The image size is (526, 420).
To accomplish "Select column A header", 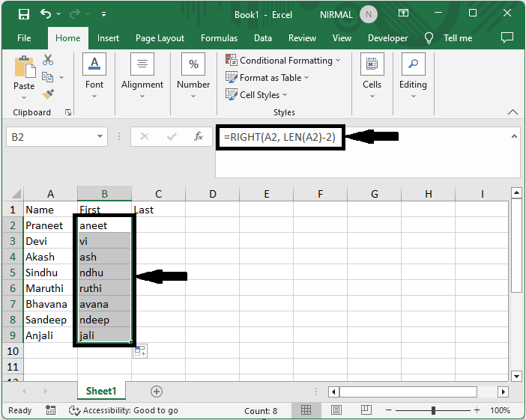I will [x=50, y=194].
